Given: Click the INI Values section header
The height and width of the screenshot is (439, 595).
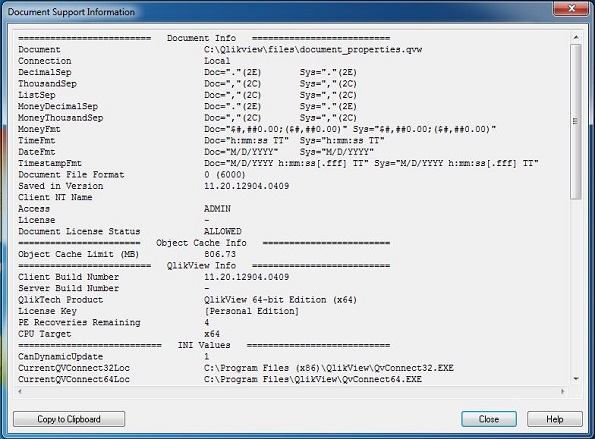Looking at the screenshot, I should tap(204, 346).
